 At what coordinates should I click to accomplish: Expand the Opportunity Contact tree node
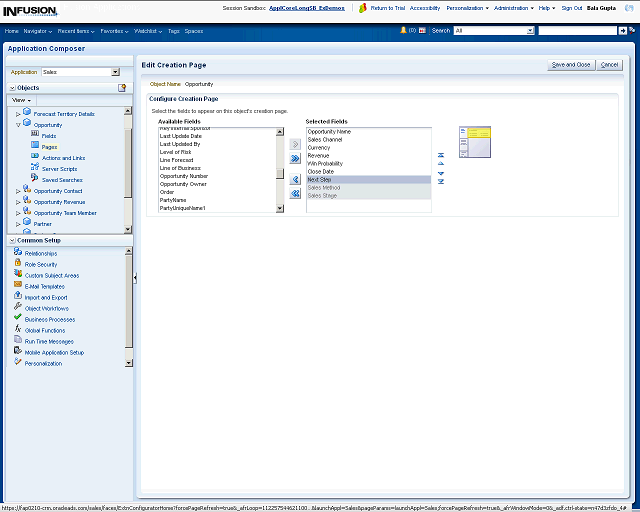[18, 191]
